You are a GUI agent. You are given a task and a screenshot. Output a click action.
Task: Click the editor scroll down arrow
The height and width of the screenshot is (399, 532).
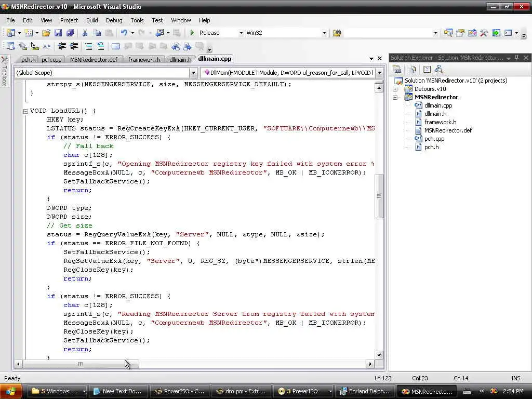pos(379,355)
